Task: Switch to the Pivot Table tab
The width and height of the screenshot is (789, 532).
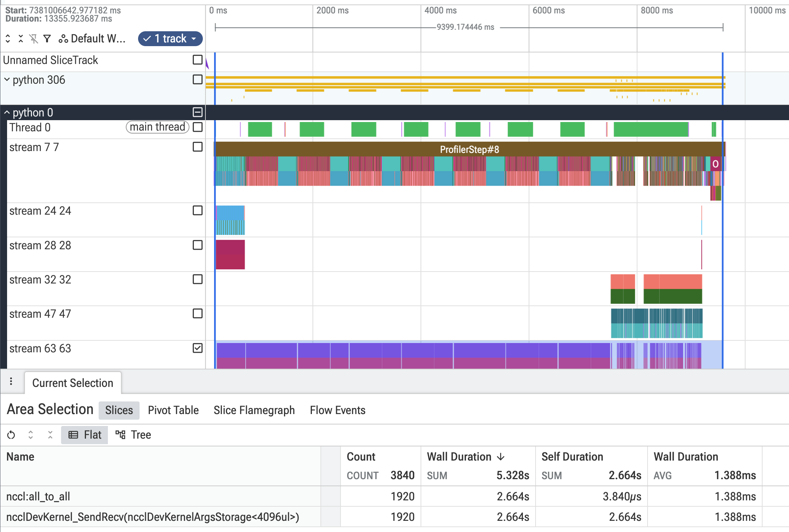Action: click(x=173, y=410)
